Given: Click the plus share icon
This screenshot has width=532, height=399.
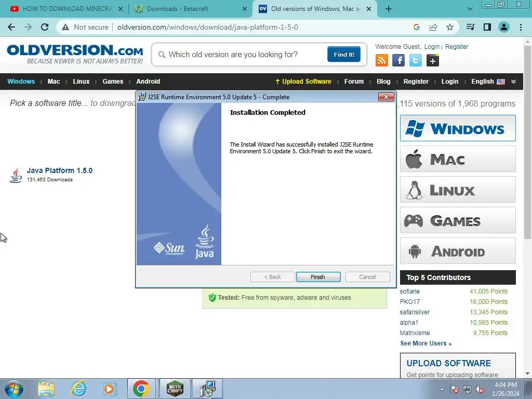Looking at the screenshot, I should 433,61.
